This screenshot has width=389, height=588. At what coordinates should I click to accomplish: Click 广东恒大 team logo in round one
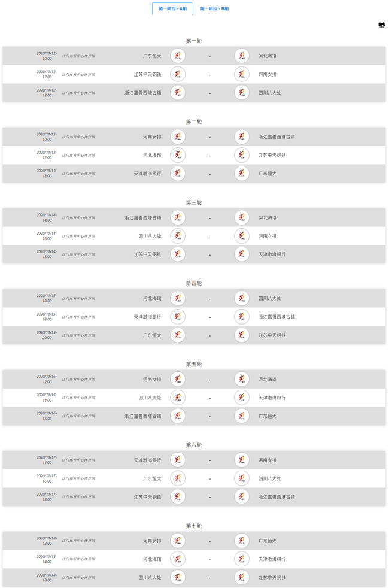[177, 55]
